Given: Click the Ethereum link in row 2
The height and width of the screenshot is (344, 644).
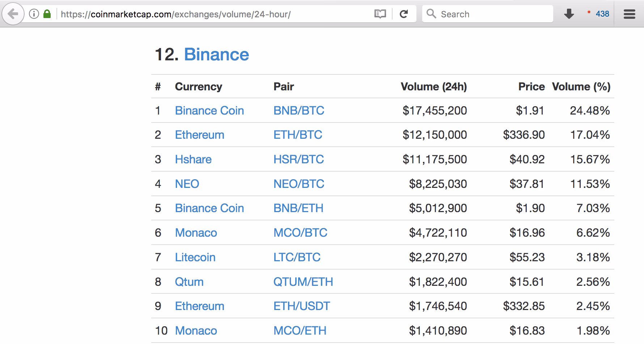Looking at the screenshot, I should point(199,135).
